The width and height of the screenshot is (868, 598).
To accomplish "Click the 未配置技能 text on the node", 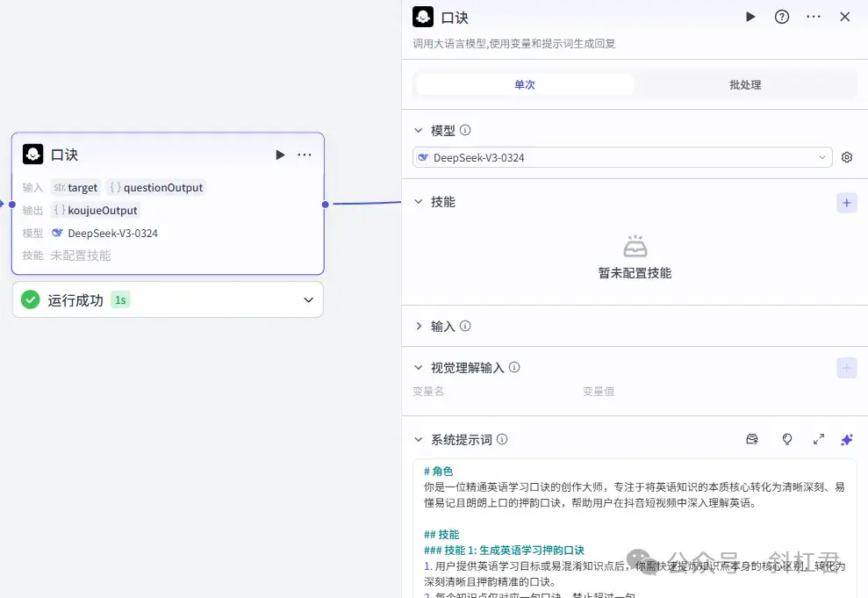I will point(81,256).
